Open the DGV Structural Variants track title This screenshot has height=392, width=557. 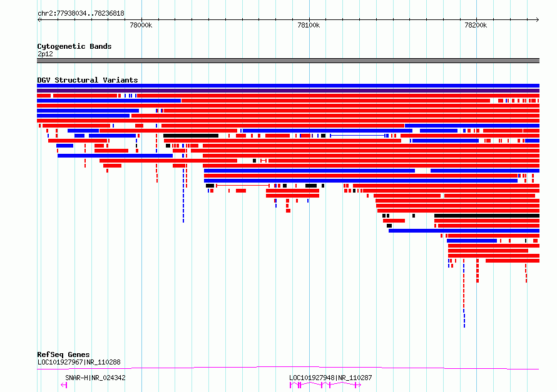click(x=88, y=80)
